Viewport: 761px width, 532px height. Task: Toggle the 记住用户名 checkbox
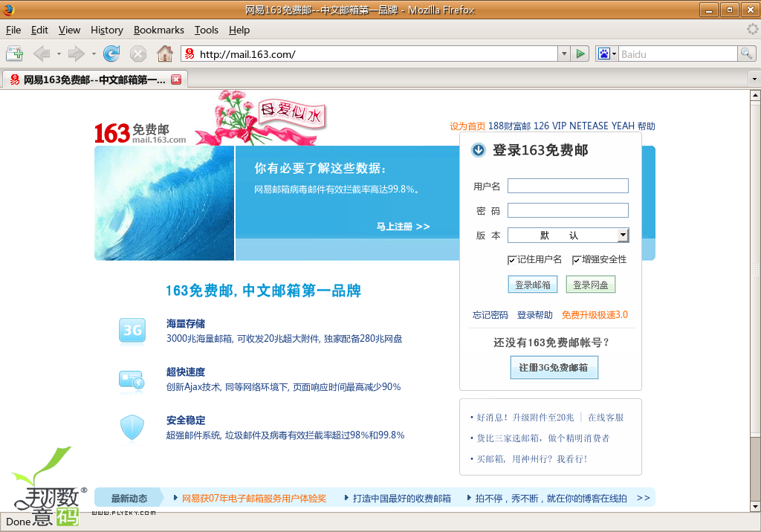(511, 260)
